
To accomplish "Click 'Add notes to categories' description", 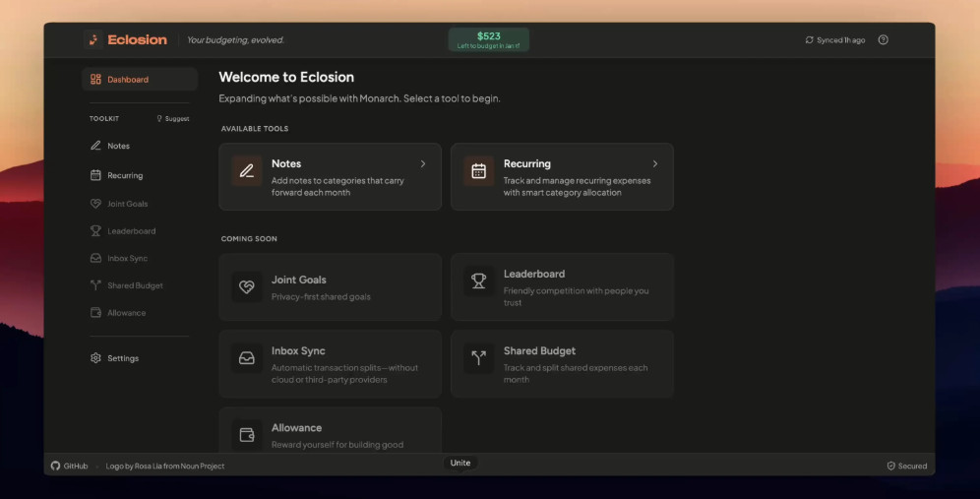I will pyautogui.click(x=337, y=186).
